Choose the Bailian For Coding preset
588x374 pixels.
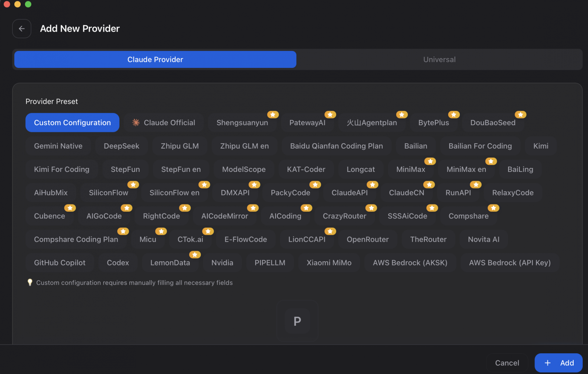point(480,146)
